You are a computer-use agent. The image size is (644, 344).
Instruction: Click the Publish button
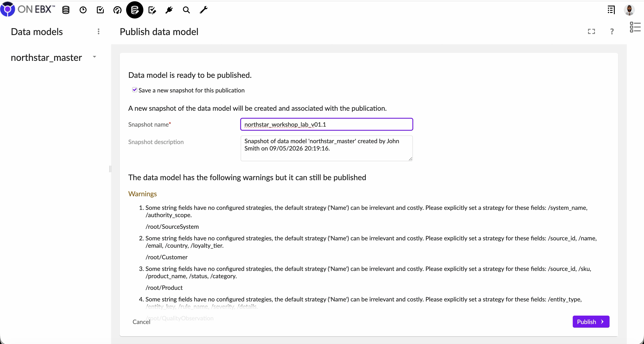point(591,322)
